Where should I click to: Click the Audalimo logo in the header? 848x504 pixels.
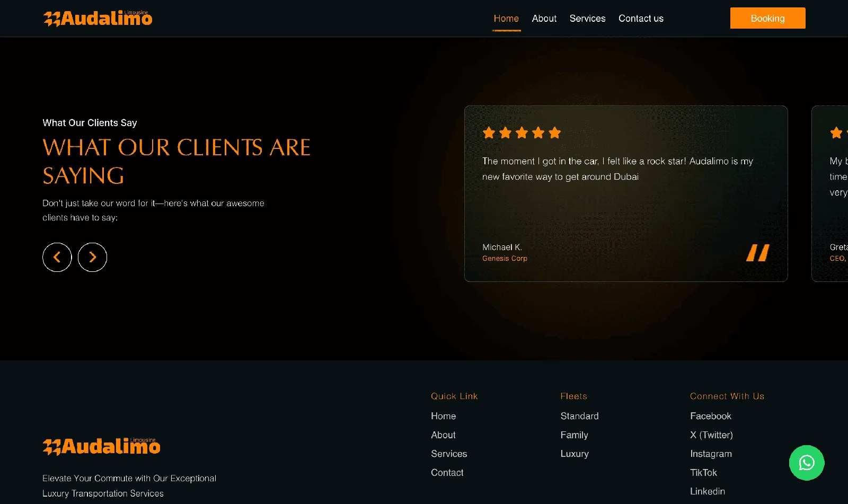coord(98,19)
